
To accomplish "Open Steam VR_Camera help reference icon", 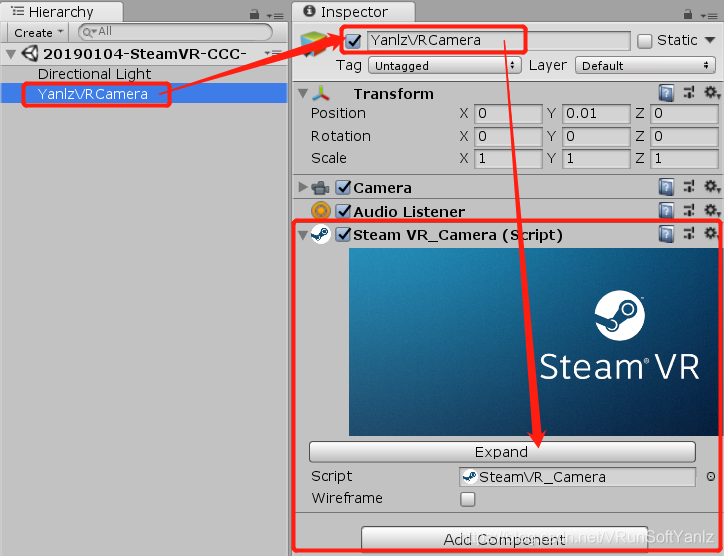I will tap(666, 234).
